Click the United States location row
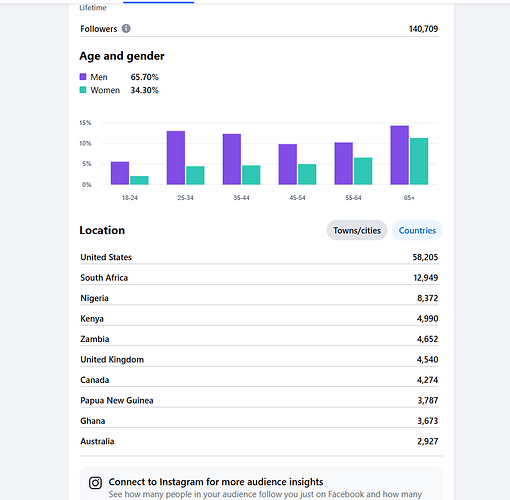This screenshot has height=500, width=510. pos(259,257)
